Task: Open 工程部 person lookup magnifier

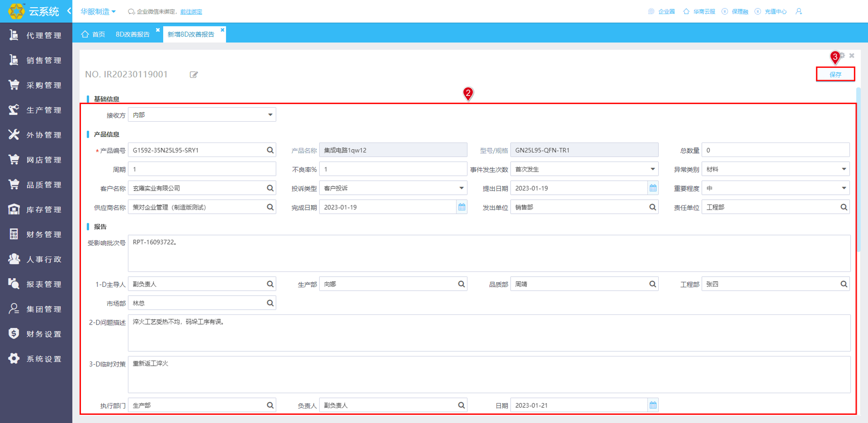Action: coord(844,284)
